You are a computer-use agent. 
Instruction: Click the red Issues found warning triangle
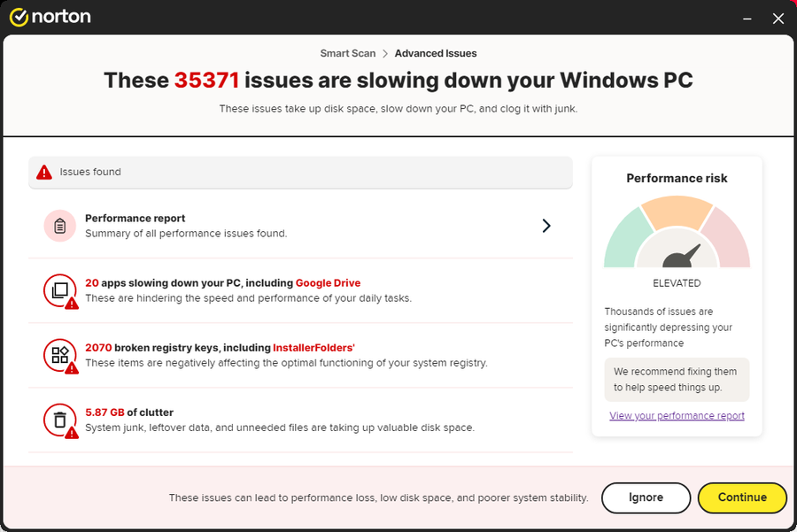pos(44,173)
